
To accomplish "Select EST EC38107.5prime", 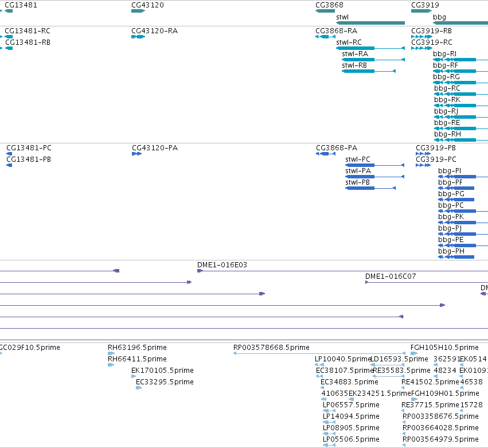I will point(319,376).
